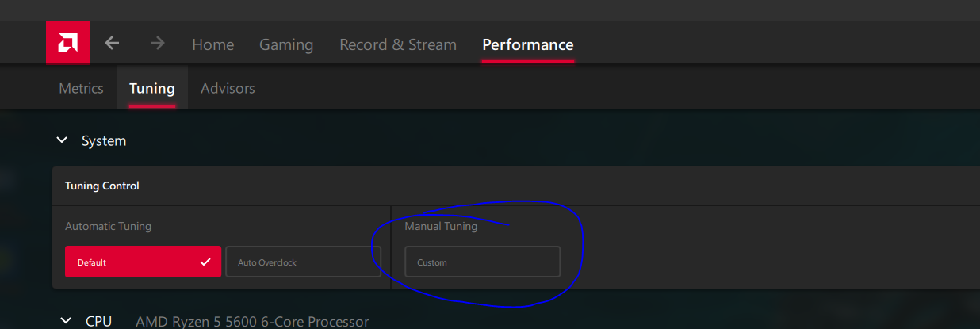Screen dimensions: 980x329
Task: Click the AMD Ryzen 5 5600 processor name
Action: [252, 321]
